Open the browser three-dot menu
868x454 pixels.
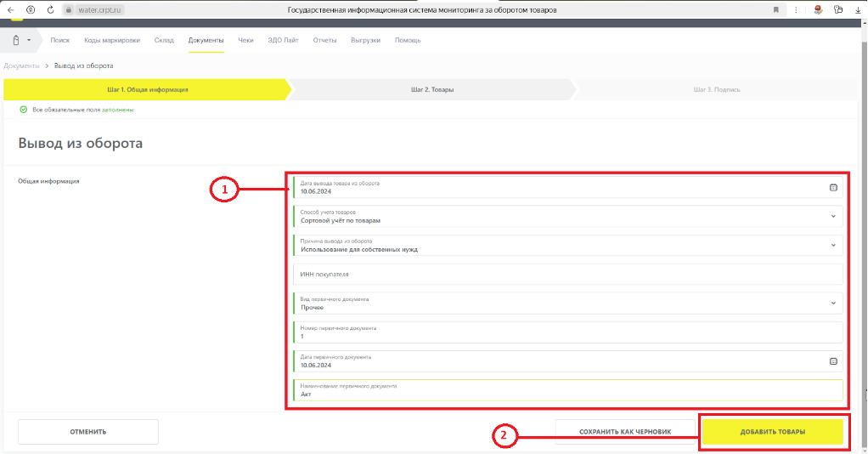pyautogui.click(x=796, y=10)
